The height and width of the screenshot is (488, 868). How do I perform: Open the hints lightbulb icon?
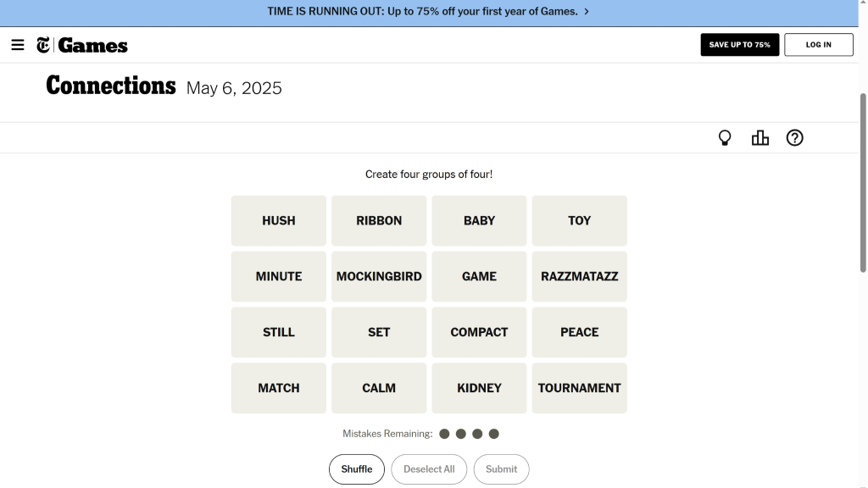pyautogui.click(x=725, y=138)
